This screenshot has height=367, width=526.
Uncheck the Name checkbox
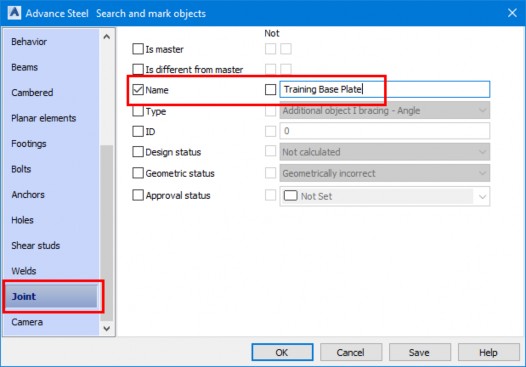click(138, 90)
